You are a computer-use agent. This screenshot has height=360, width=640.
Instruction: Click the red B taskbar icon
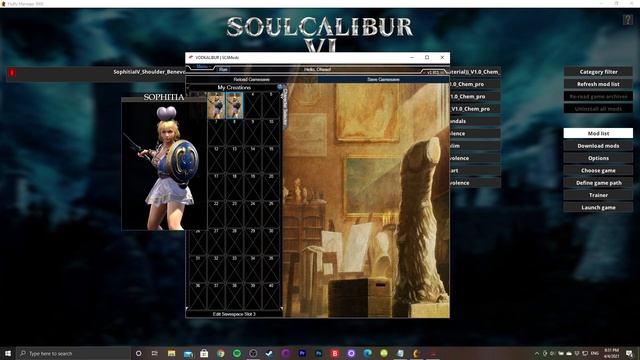click(x=335, y=353)
